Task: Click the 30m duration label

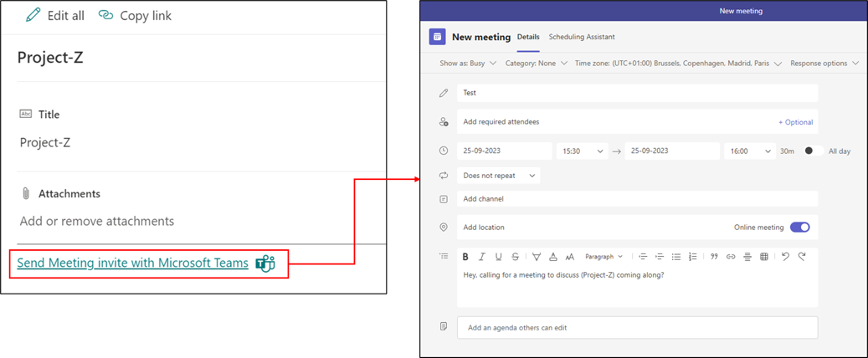Action: (x=788, y=151)
